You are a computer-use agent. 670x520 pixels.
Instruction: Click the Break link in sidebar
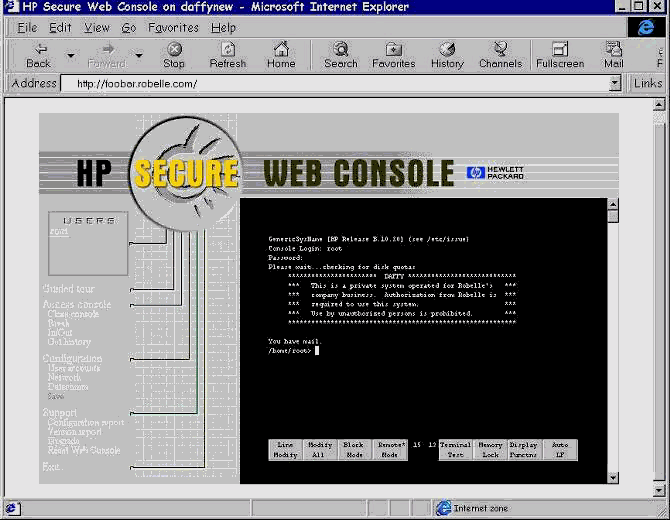59,323
